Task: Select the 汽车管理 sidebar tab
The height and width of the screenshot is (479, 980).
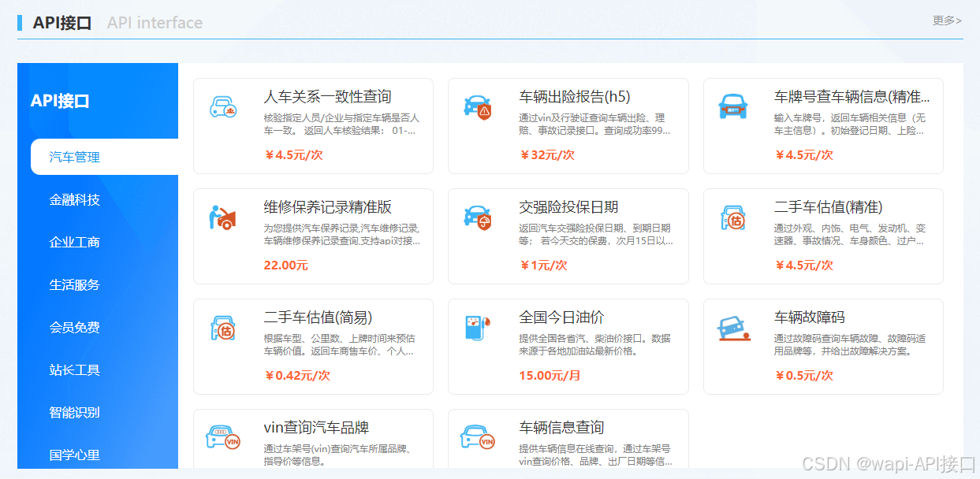Action: (104, 157)
